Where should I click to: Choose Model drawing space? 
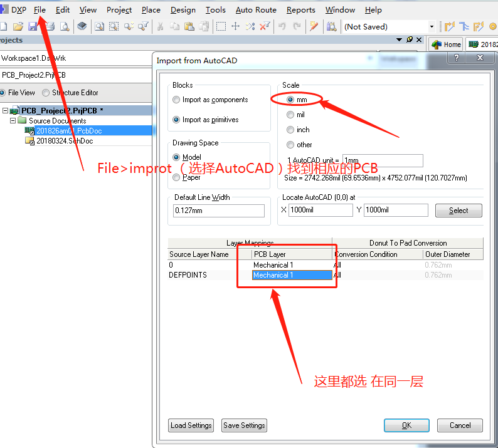tap(176, 157)
